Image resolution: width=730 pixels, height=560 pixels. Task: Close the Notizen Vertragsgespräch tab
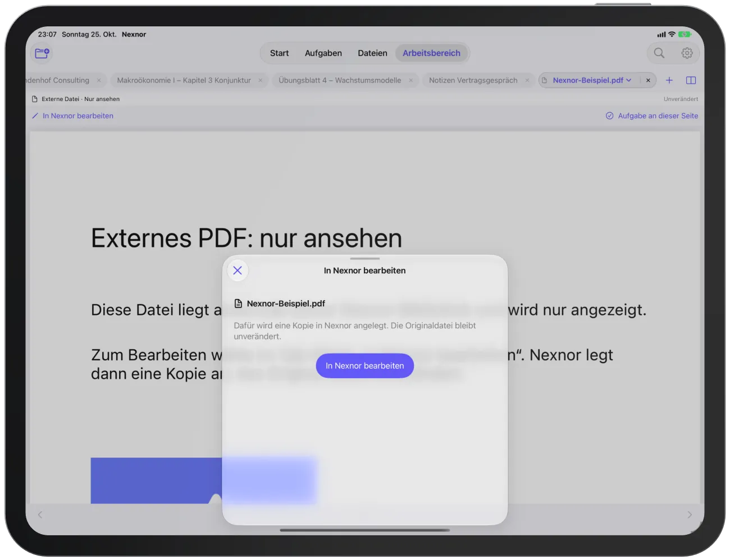(x=527, y=80)
